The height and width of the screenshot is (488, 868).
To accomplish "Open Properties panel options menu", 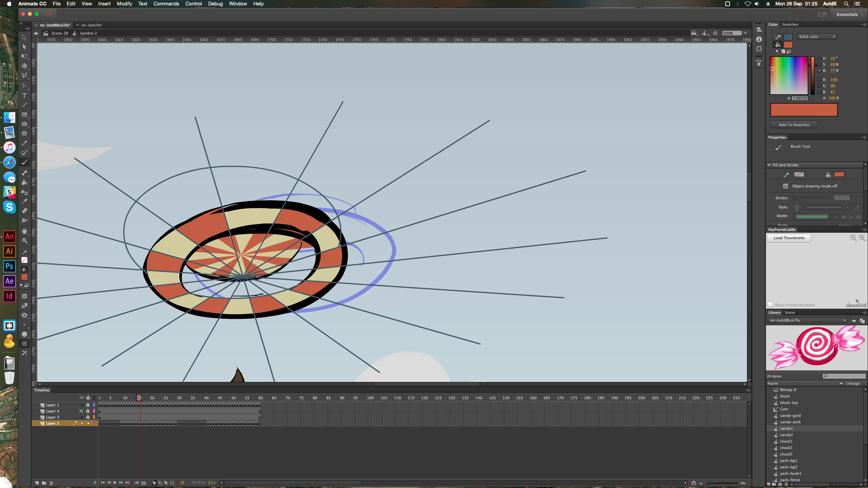I will pos(864,137).
